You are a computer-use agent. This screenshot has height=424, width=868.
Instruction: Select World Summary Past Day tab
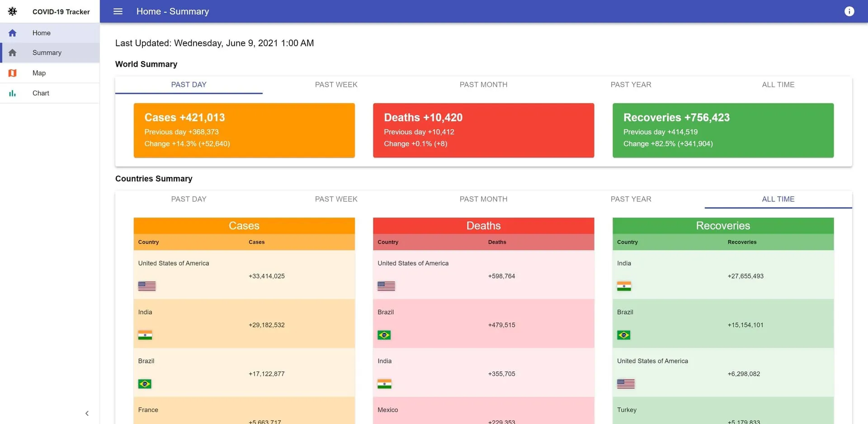coord(189,85)
